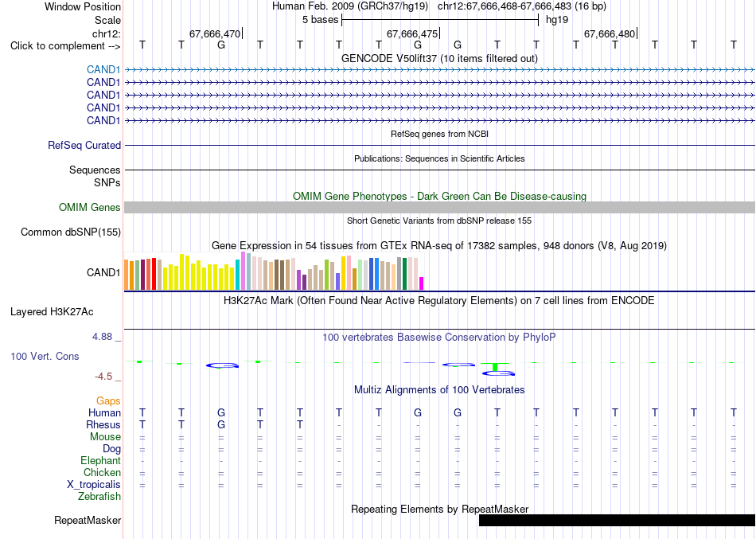The width and height of the screenshot is (756, 539).
Task: Click the gray OMIM Genes bar
Action: tap(440, 208)
